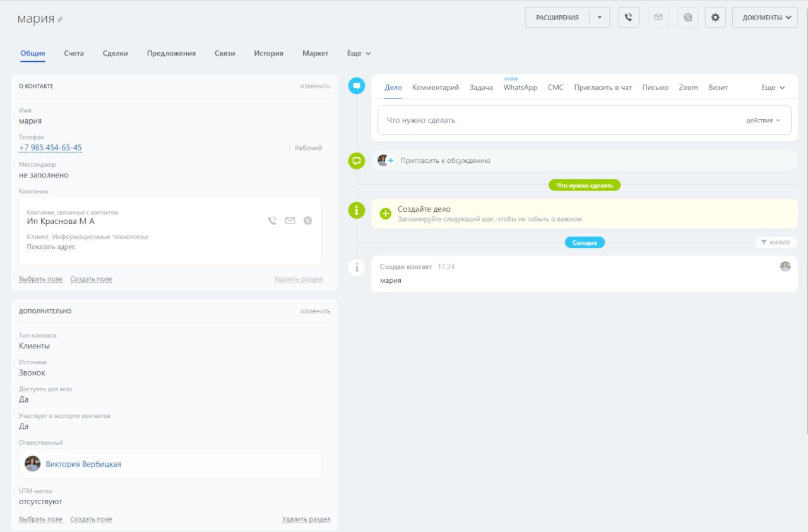
Task: Expand the Расширения dropdown arrow
Action: coord(599,18)
